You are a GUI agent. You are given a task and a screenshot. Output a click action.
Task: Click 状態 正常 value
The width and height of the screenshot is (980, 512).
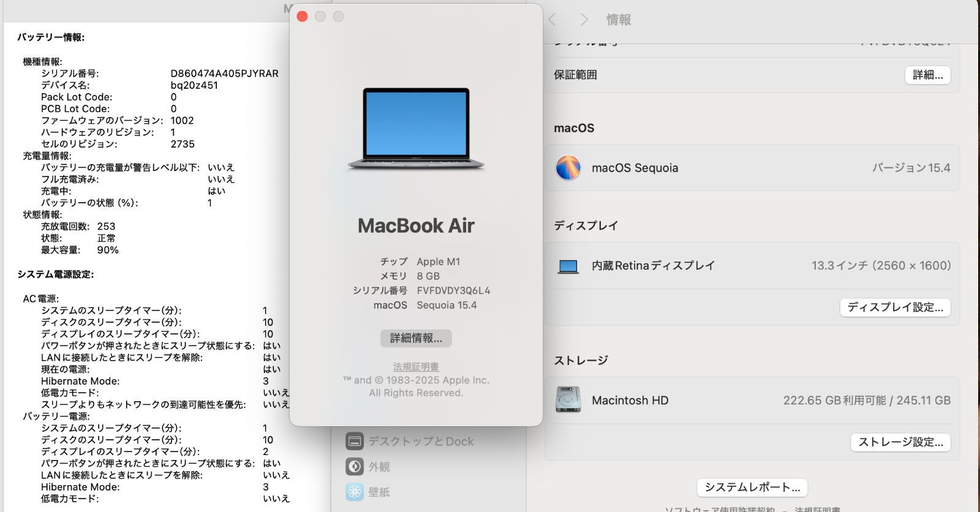[106, 238]
